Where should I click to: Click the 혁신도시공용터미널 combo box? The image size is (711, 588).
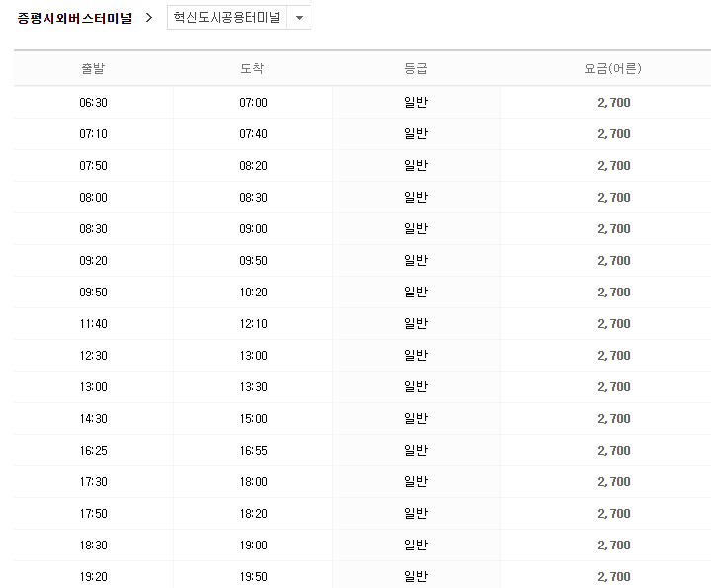tap(239, 18)
